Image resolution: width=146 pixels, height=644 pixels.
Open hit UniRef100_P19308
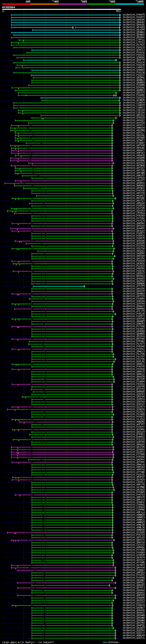(x=134, y=369)
